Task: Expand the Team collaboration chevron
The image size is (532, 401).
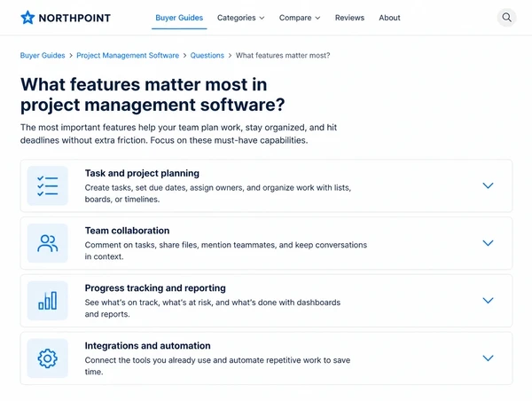Action: click(x=488, y=243)
